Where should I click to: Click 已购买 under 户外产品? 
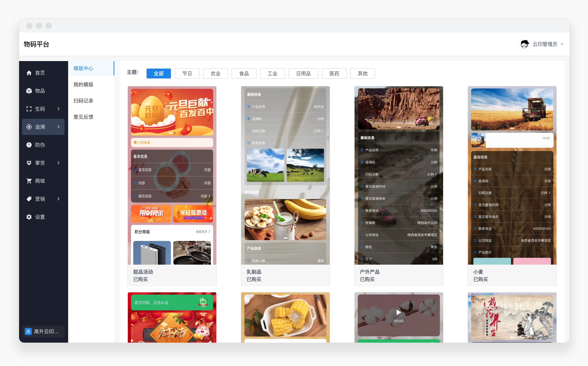pyautogui.click(x=367, y=279)
